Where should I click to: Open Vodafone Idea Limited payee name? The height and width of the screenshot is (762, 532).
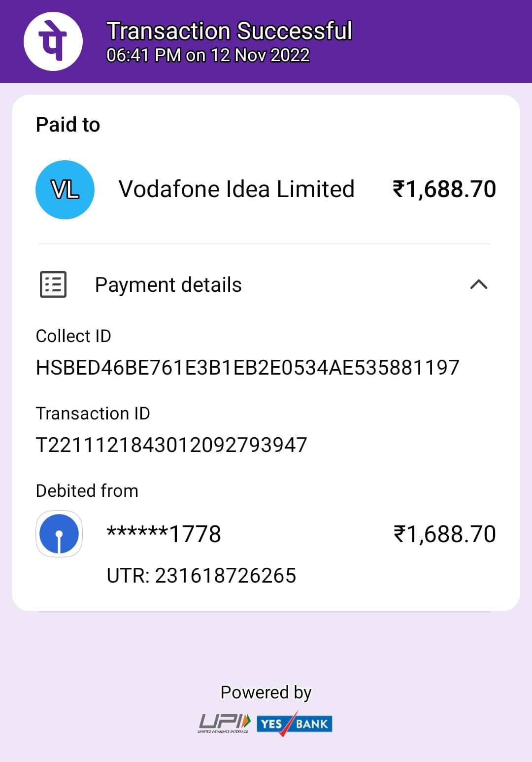tap(236, 189)
